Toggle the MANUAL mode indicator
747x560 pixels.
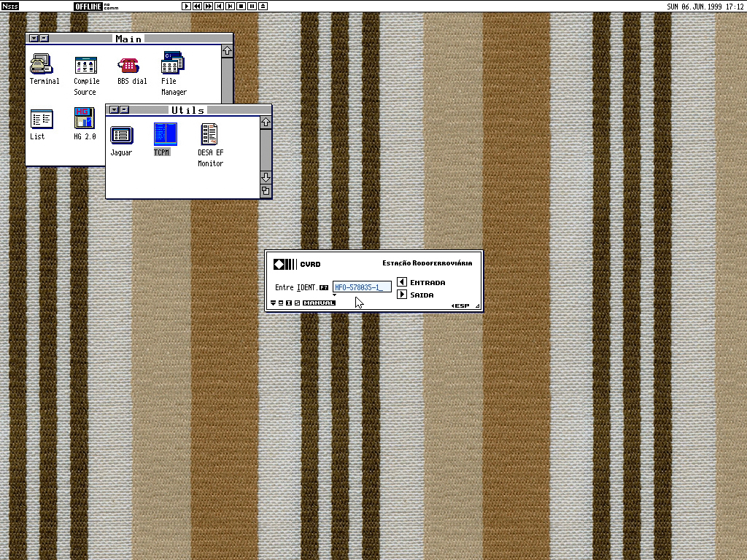pyautogui.click(x=319, y=303)
